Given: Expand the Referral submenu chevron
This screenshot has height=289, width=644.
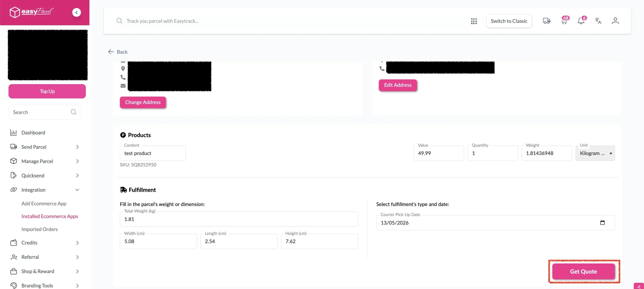Looking at the screenshot, I should coord(77,257).
